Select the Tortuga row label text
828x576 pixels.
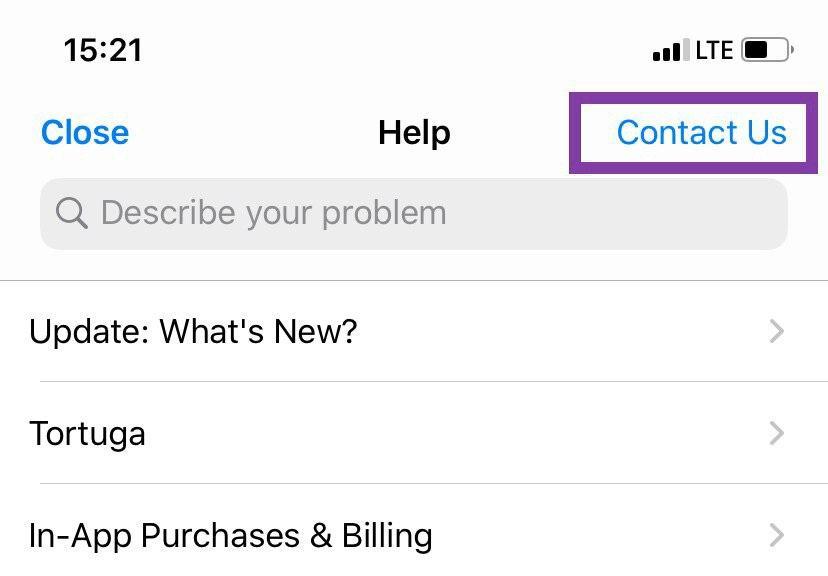pyautogui.click(x=87, y=434)
